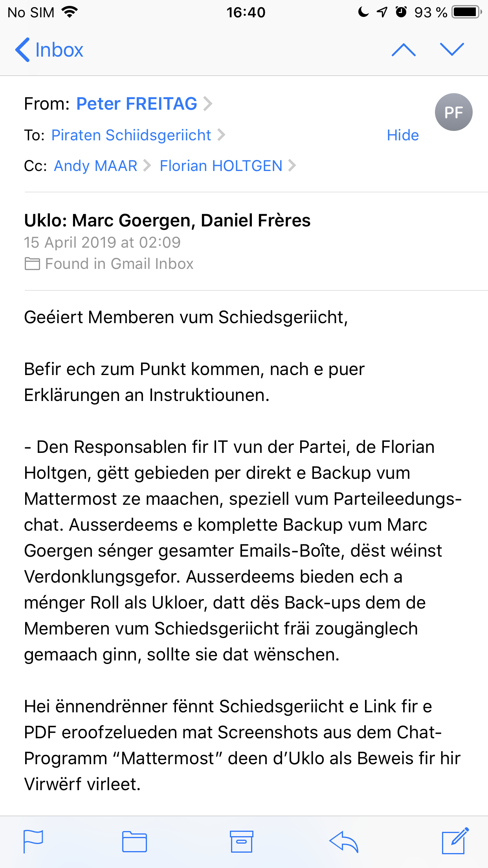Expand chevron next to Florian HOLTGEN
Viewport: 488px width, 868px height.
tap(292, 166)
